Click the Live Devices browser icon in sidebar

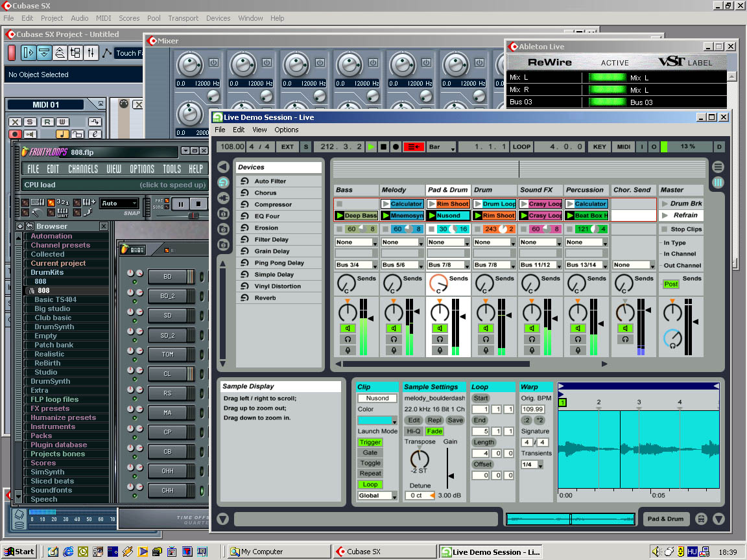224,182
